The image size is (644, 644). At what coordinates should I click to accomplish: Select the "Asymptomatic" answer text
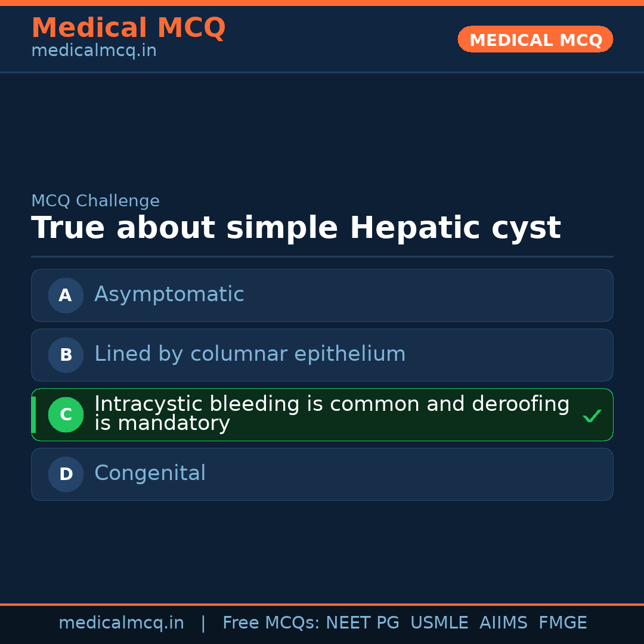tap(169, 295)
